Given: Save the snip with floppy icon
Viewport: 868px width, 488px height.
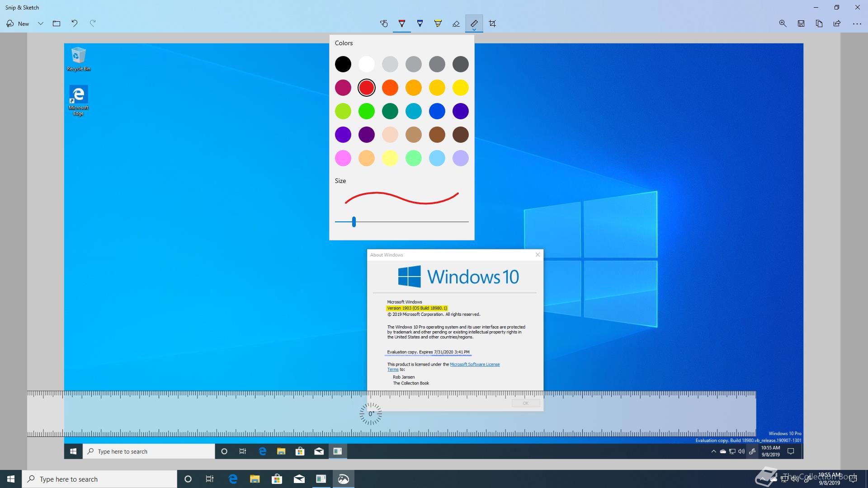Looking at the screenshot, I should coord(801,23).
